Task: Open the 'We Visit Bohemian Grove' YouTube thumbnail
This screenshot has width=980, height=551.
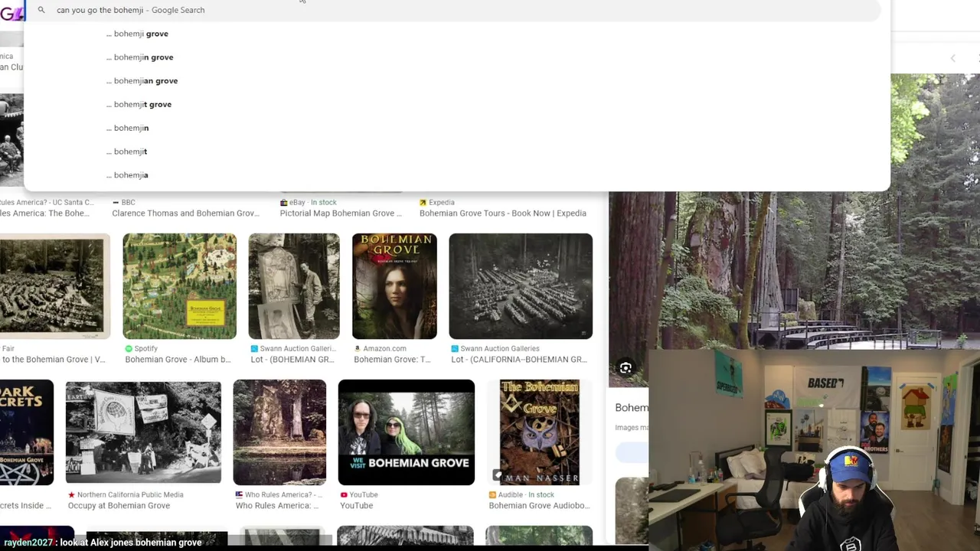Action: [406, 432]
